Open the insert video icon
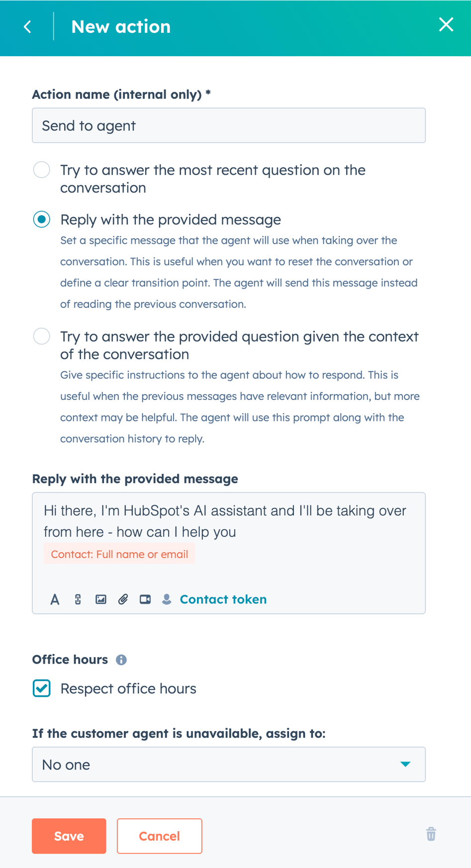Viewport: 471px width, 868px height. [x=145, y=599]
